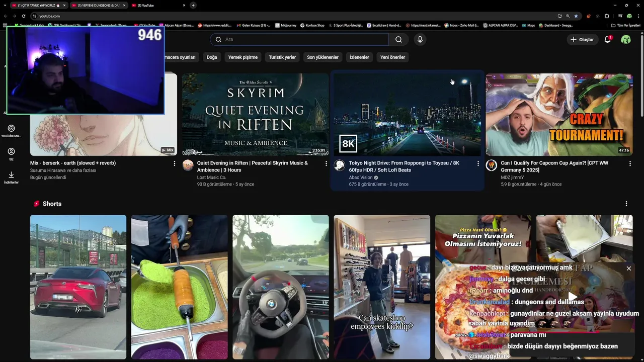Switch to ÇITIR TAVUK YAPIYORUZ browser tab
The height and width of the screenshot is (362, 644).
[39, 5]
